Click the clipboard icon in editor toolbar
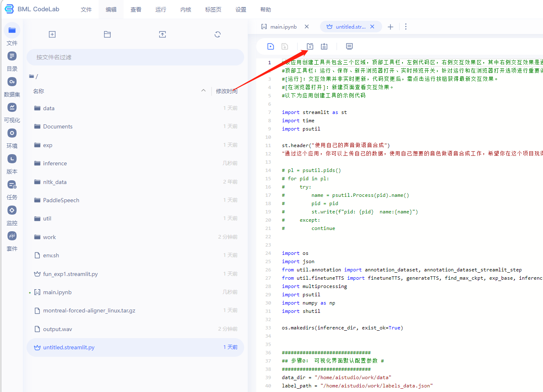Screen dimensions: 543x392 [324, 46]
